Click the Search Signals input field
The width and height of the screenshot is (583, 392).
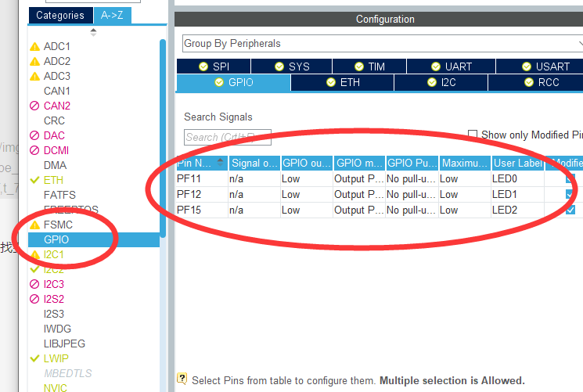coord(228,137)
